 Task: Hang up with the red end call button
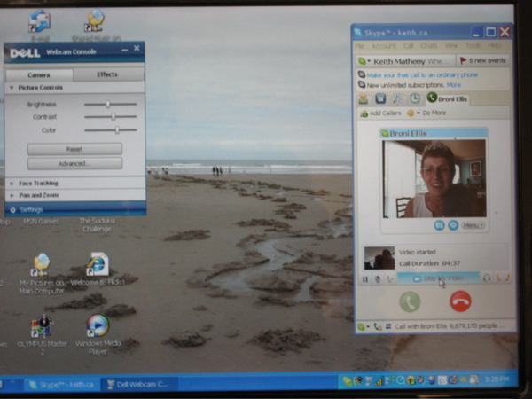tap(460, 301)
